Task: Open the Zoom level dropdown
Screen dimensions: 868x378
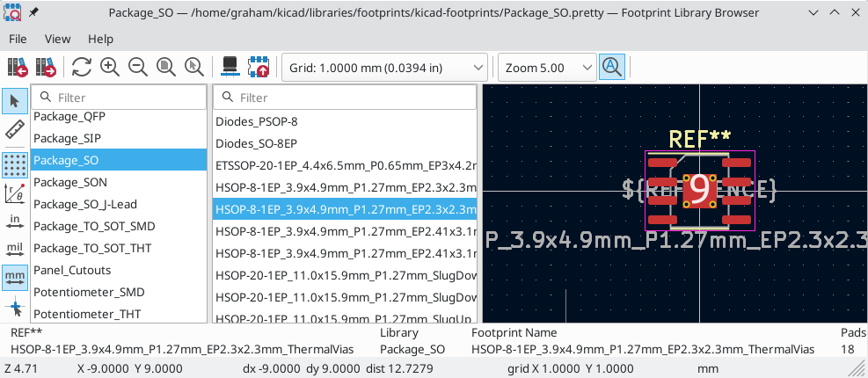Action: [548, 68]
